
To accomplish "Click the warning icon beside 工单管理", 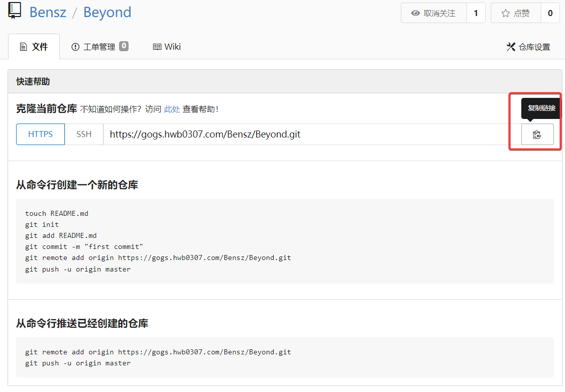I will pos(75,46).
